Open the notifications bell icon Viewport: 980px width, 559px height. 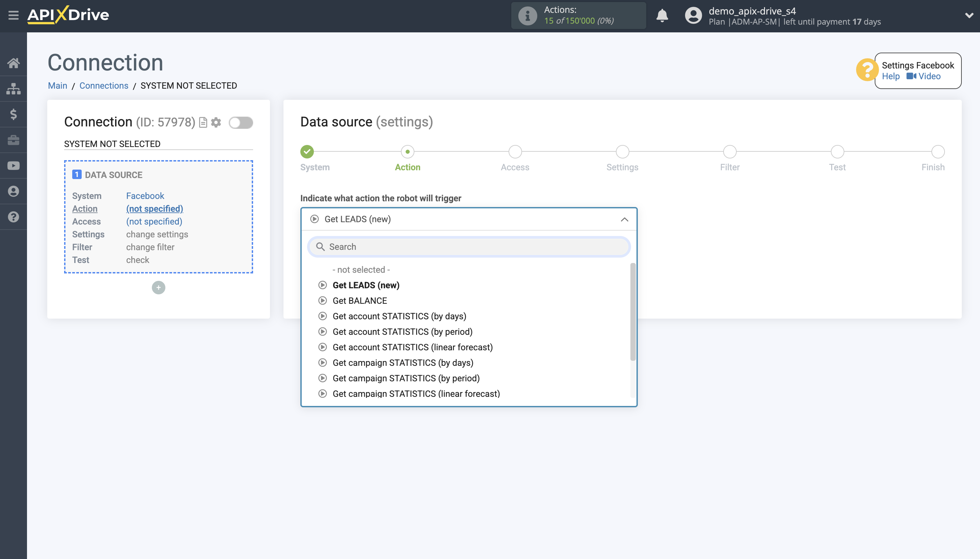[x=662, y=16]
